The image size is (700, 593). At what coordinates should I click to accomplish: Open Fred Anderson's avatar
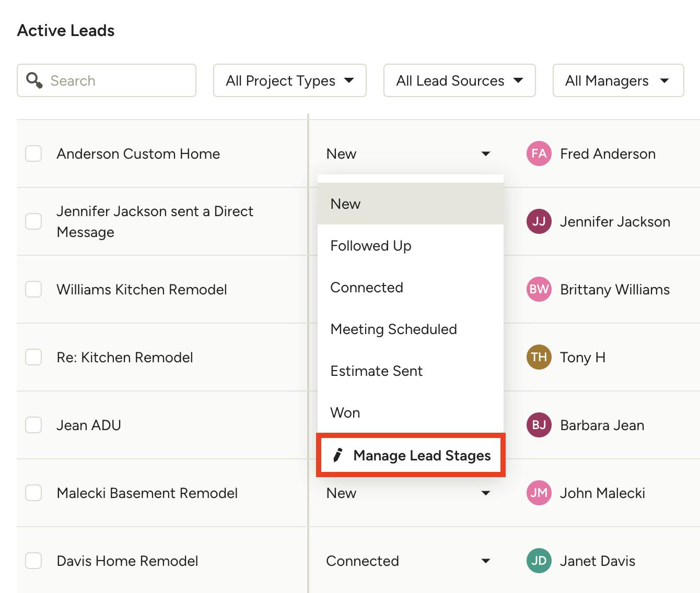click(539, 153)
